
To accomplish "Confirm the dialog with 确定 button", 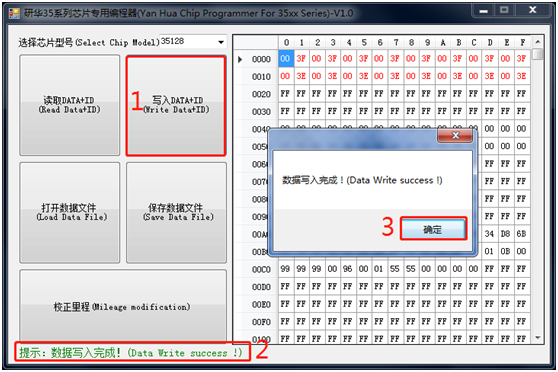I will [433, 229].
